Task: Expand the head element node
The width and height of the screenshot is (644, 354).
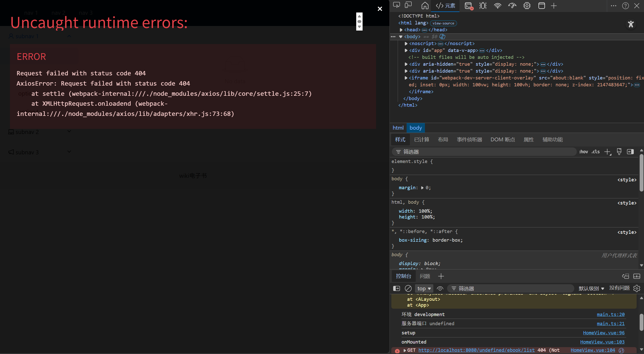Action: pos(401,30)
